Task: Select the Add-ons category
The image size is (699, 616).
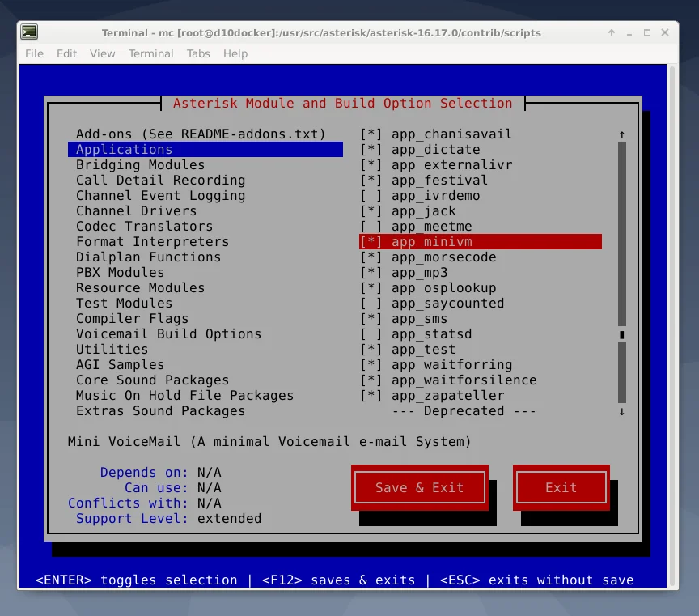Action: pyautogui.click(x=201, y=134)
